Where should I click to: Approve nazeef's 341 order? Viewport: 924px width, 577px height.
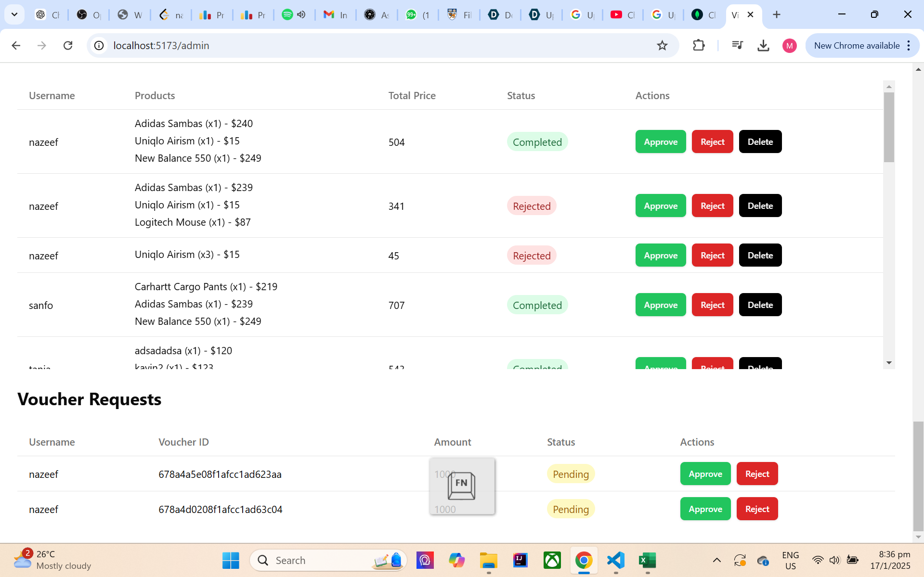click(x=661, y=205)
